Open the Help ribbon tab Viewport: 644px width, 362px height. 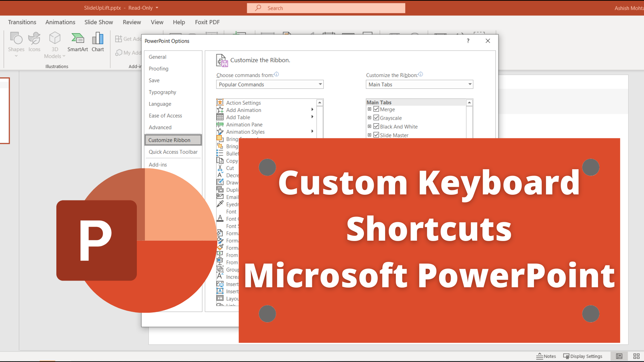pyautogui.click(x=179, y=22)
